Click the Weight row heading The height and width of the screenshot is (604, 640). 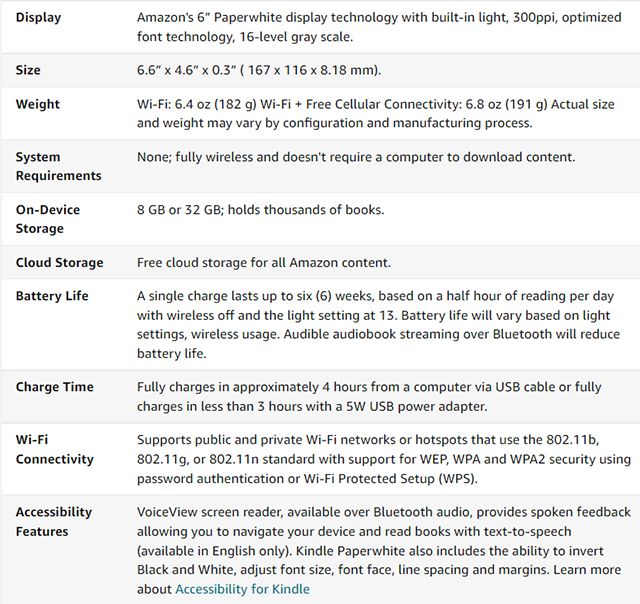(38, 104)
